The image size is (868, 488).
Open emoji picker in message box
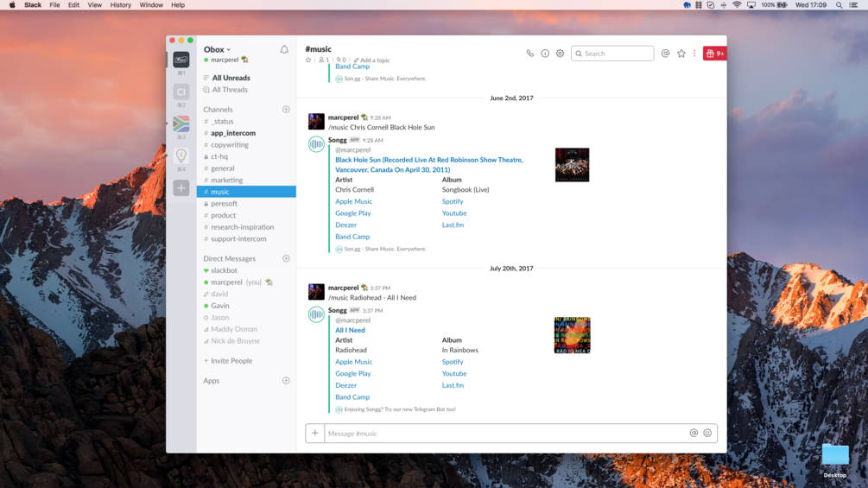[707, 434]
